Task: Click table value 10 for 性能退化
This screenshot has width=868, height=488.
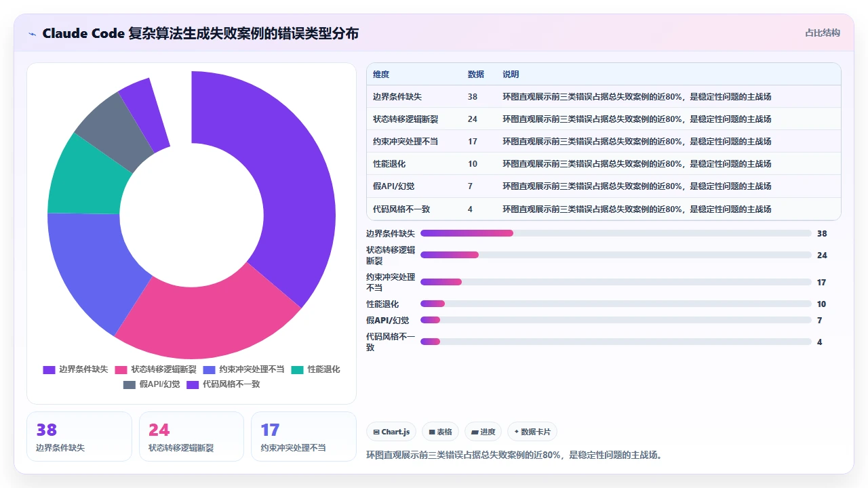Action: coord(473,164)
